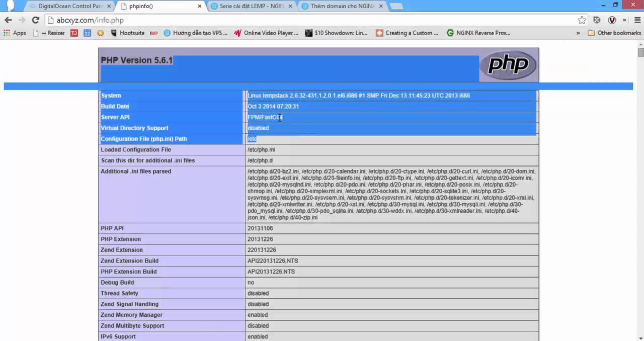Click the Thread Safety label
This screenshot has height=341, width=644.
tap(119, 293)
